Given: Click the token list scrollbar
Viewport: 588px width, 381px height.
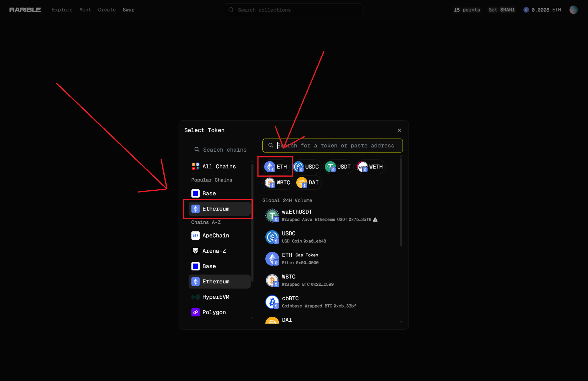Looking at the screenshot, I should tap(401, 202).
